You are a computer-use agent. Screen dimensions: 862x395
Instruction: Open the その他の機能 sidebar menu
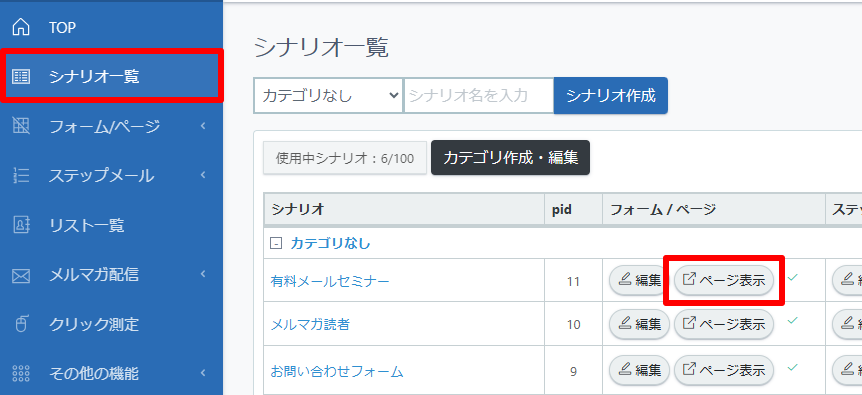click(x=112, y=374)
